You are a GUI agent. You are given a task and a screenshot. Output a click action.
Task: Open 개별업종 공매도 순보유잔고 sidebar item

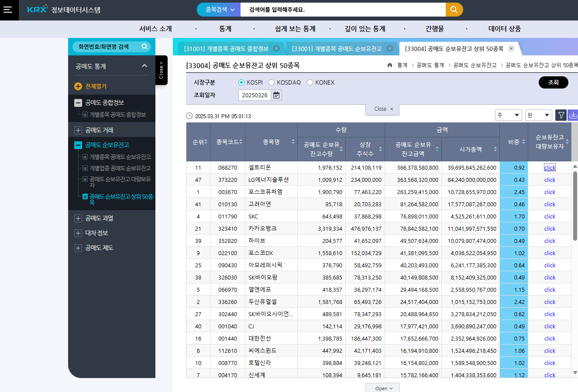tap(120, 168)
